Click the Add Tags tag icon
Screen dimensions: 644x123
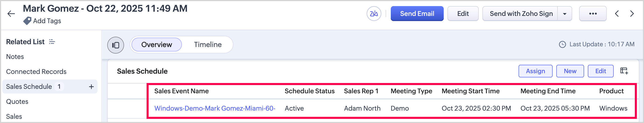(27, 21)
